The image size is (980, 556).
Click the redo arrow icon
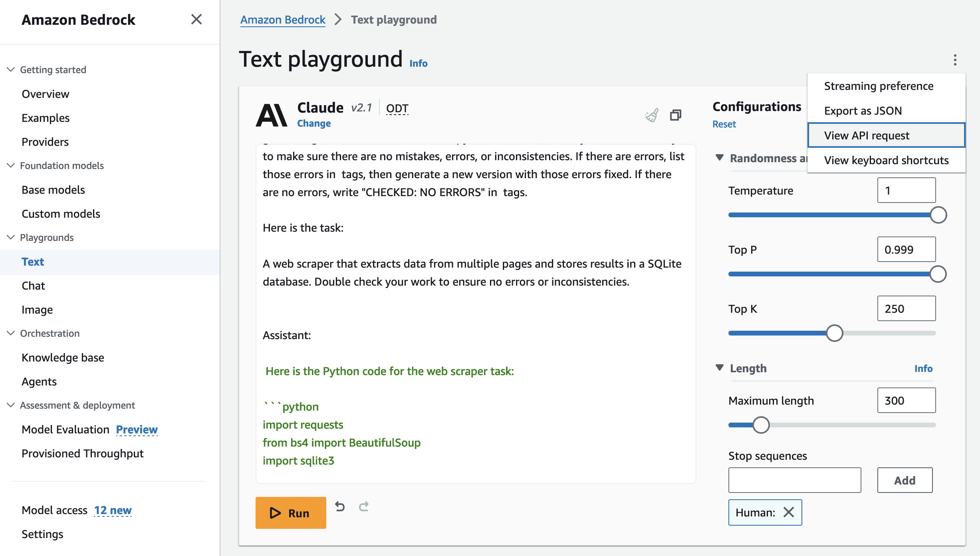coord(364,506)
